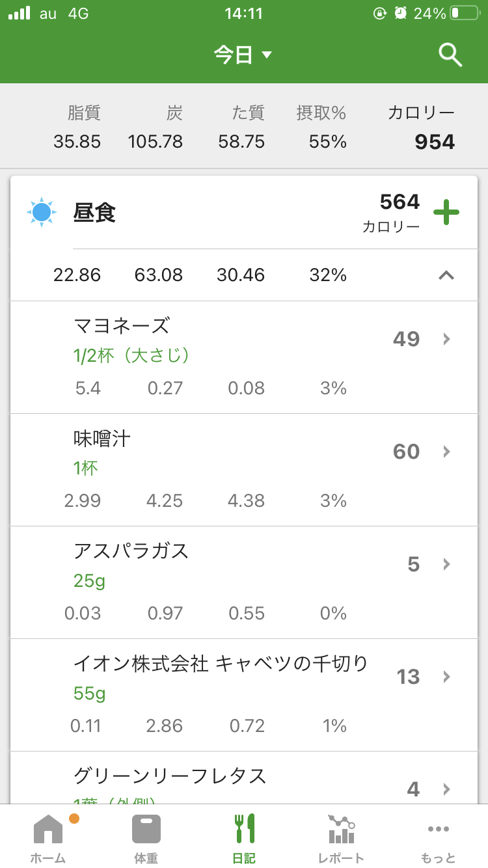
Task: Tap the 昼食 meal heading
Action: pos(95,213)
